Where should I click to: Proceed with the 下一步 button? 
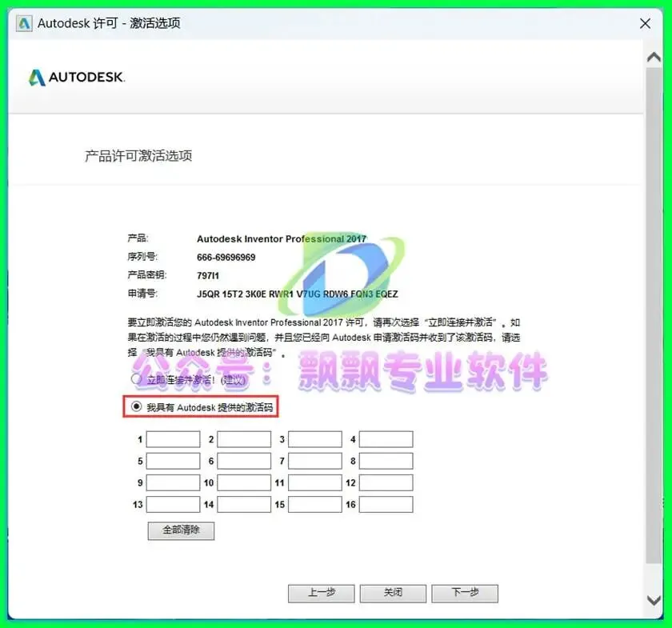click(465, 594)
